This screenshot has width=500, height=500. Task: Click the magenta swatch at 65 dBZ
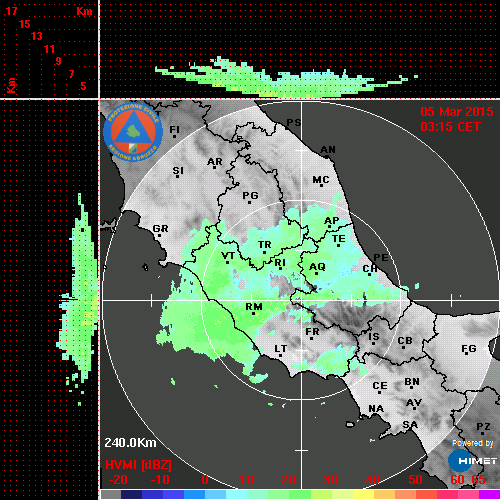pos(489,494)
